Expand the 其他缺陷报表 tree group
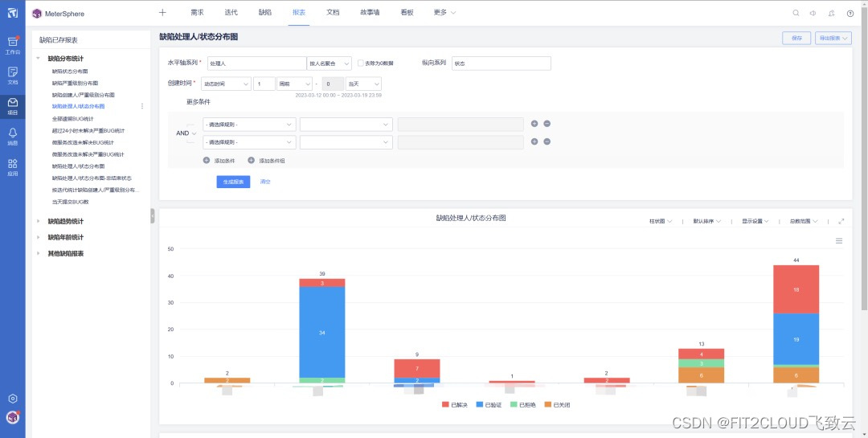The height and width of the screenshot is (438, 868). tap(39, 254)
